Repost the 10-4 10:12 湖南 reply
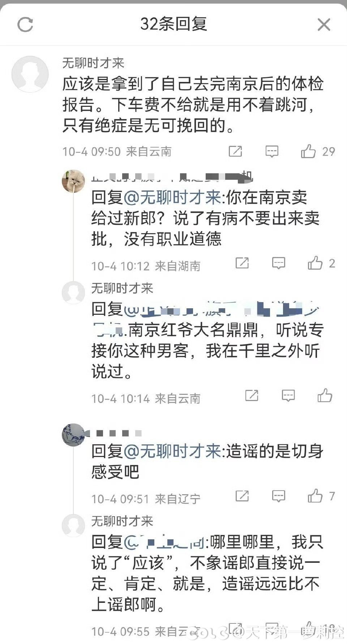 coord(242,263)
